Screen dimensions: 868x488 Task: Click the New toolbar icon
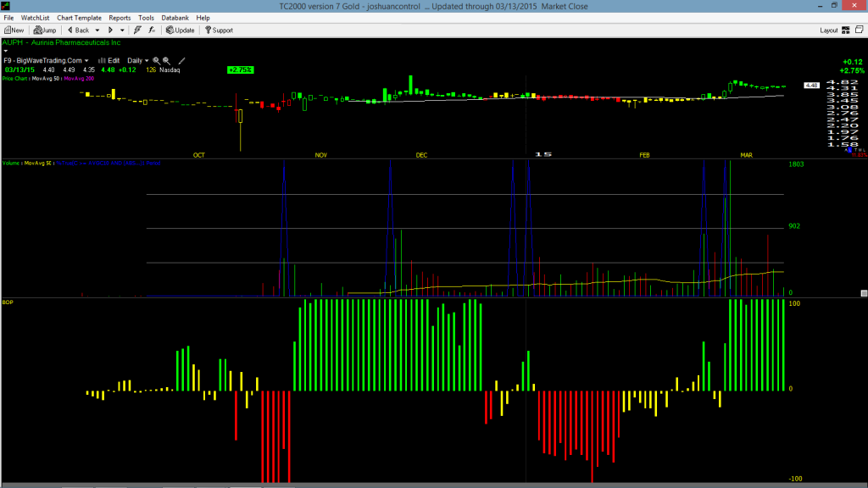click(14, 30)
